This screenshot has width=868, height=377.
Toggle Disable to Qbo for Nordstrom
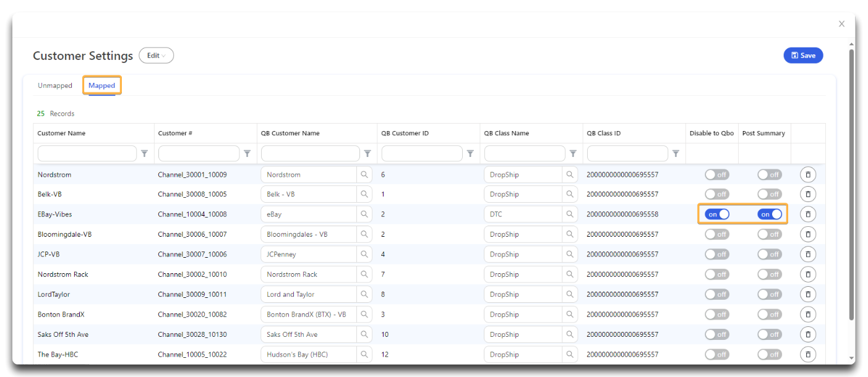pos(717,175)
